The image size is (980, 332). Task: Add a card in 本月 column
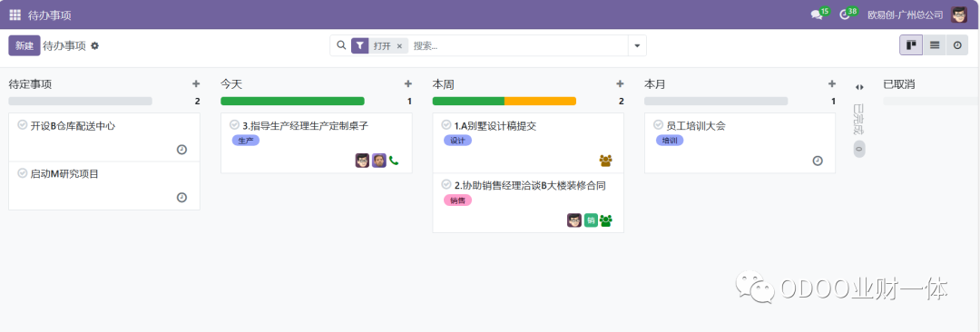pos(832,83)
